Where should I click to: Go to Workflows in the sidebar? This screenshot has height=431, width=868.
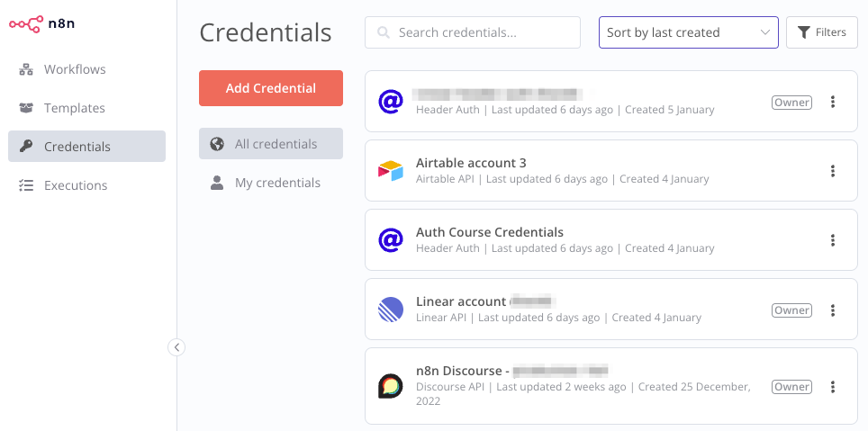pyautogui.click(x=75, y=69)
